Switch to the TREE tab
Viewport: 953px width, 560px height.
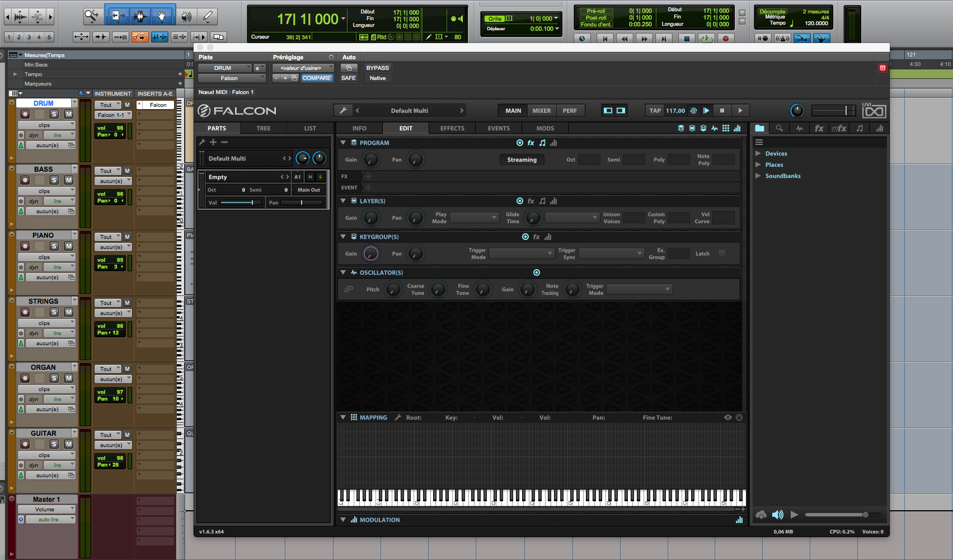(263, 128)
